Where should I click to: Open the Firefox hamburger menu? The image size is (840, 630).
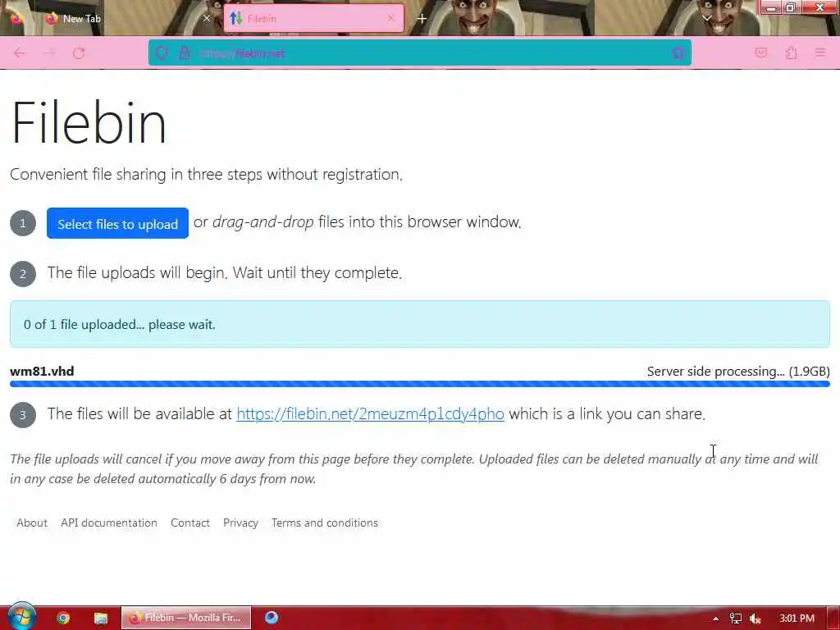click(820, 52)
